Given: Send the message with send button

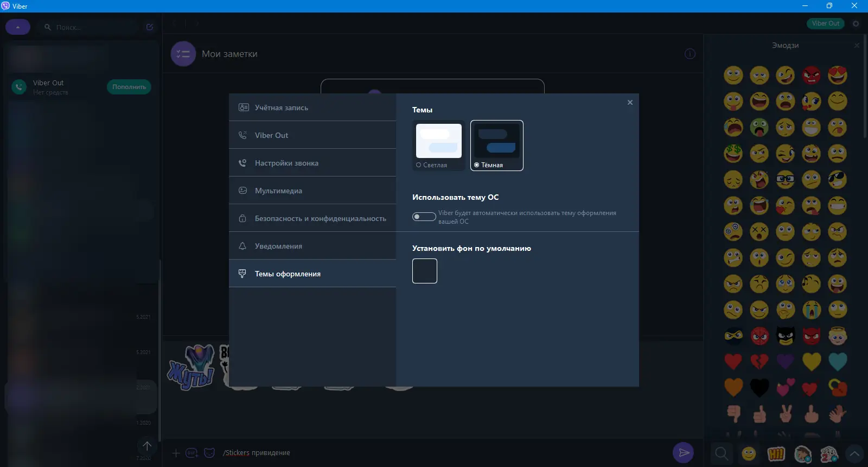Looking at the screenshot, I should coord(684,452).
